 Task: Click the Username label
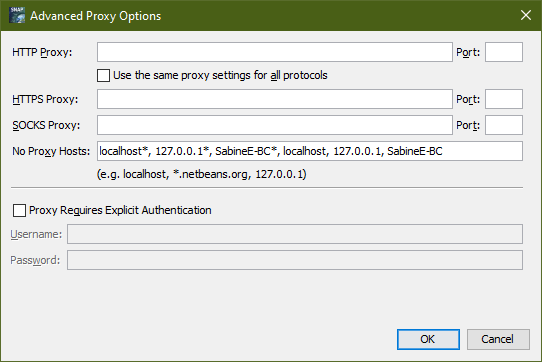click(36, 234)
